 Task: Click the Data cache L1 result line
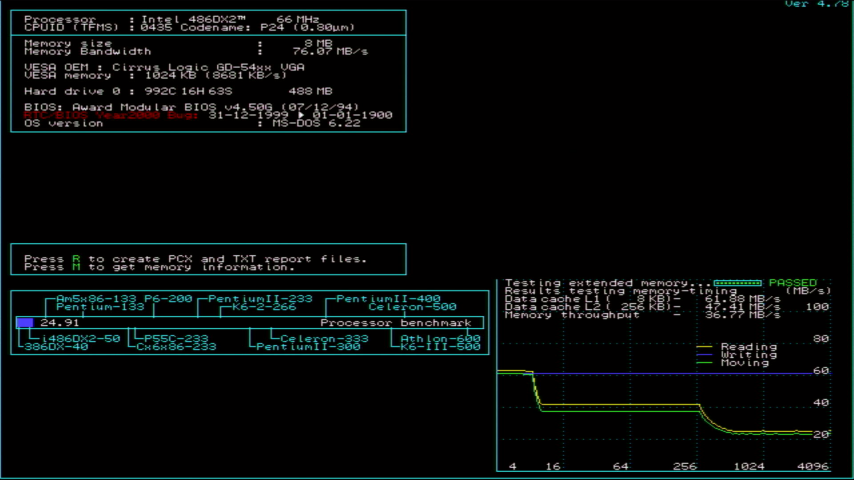point(642,299)
